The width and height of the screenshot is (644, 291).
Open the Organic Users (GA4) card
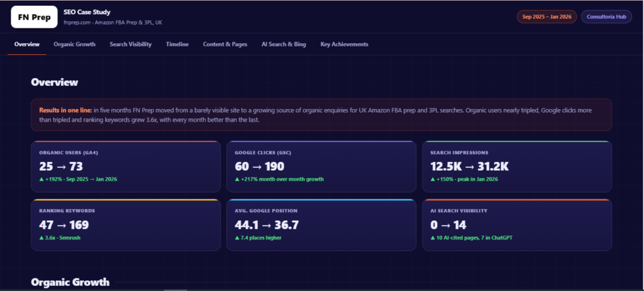point(126,167)
